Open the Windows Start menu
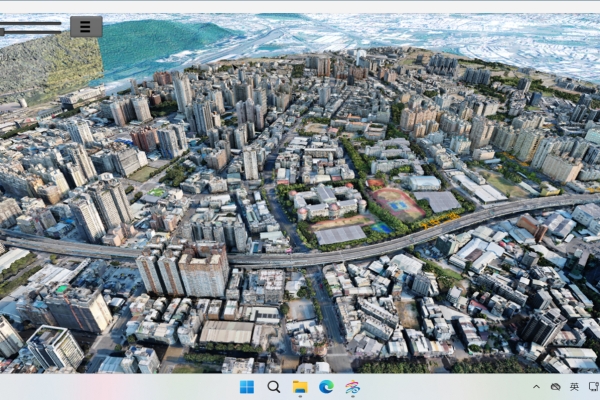Viewport: 600px width, 400px height. (x=247, y=387)
